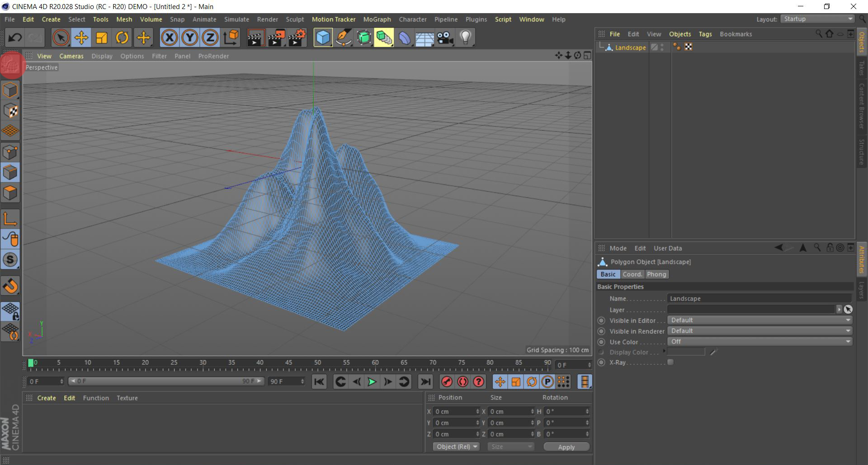This screenshot has width=868, height=465.
Task: Go to start of animation
Action: 319,382
